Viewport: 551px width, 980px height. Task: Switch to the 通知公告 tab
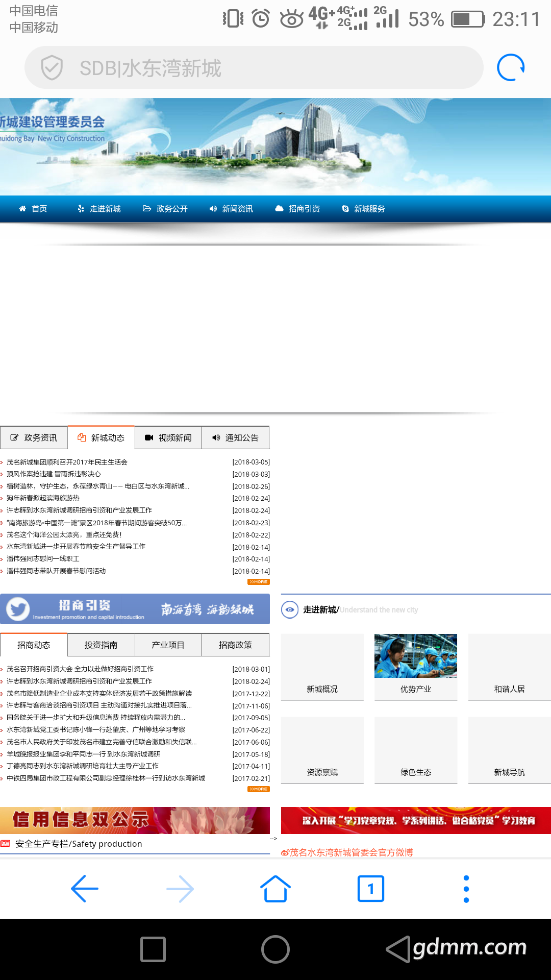click(x=236, y=437)
